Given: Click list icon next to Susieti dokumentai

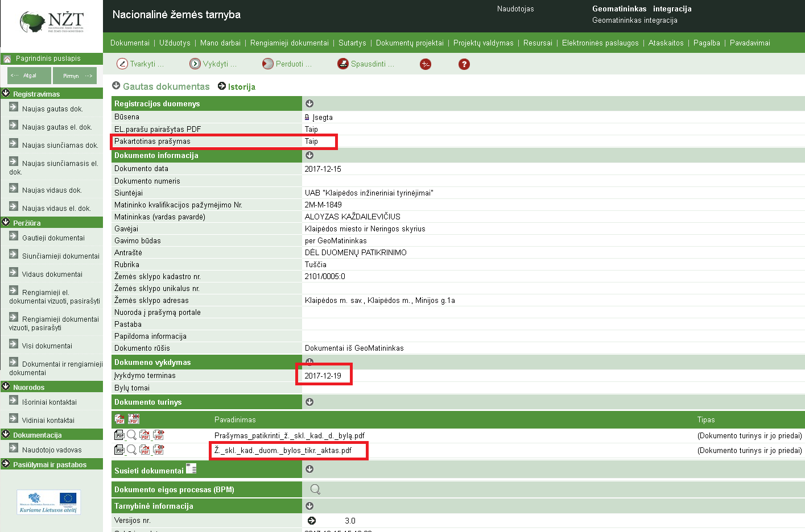Looking at the screenshot, I should (191, 469).
